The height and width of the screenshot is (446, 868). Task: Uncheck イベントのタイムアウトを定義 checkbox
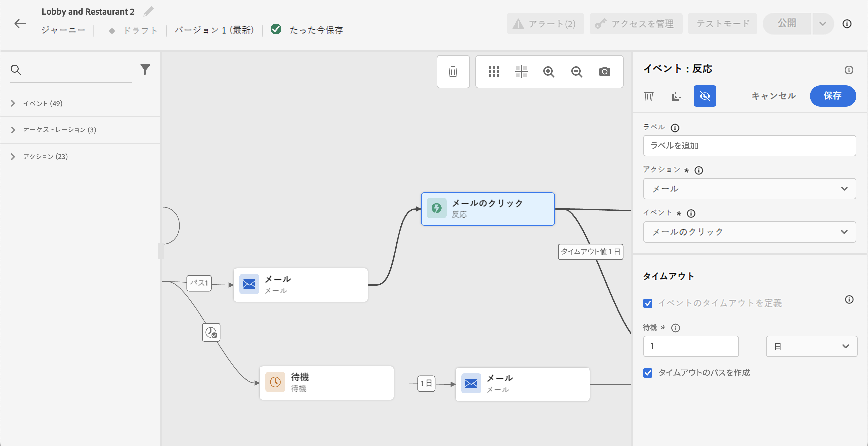[648, 303]
